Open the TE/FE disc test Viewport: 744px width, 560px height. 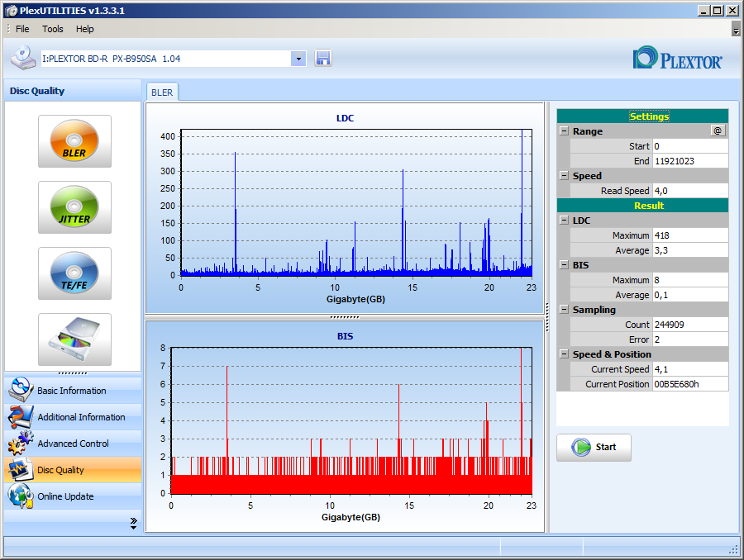click(x=74, y=273)
